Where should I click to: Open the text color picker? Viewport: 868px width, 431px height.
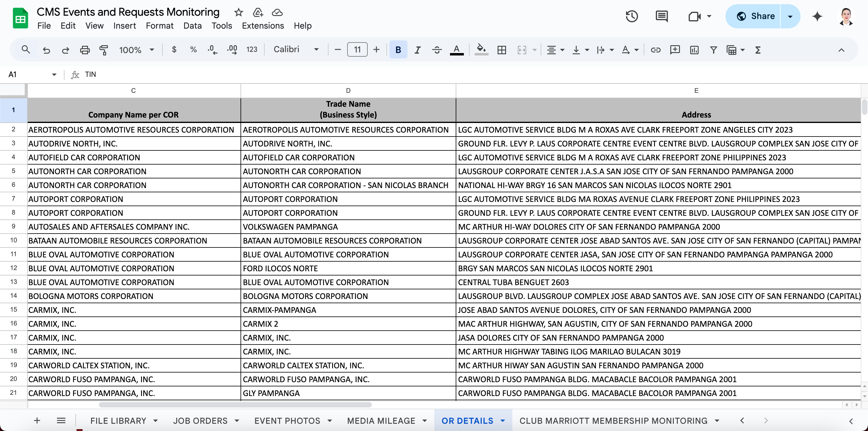pos(457,50)
